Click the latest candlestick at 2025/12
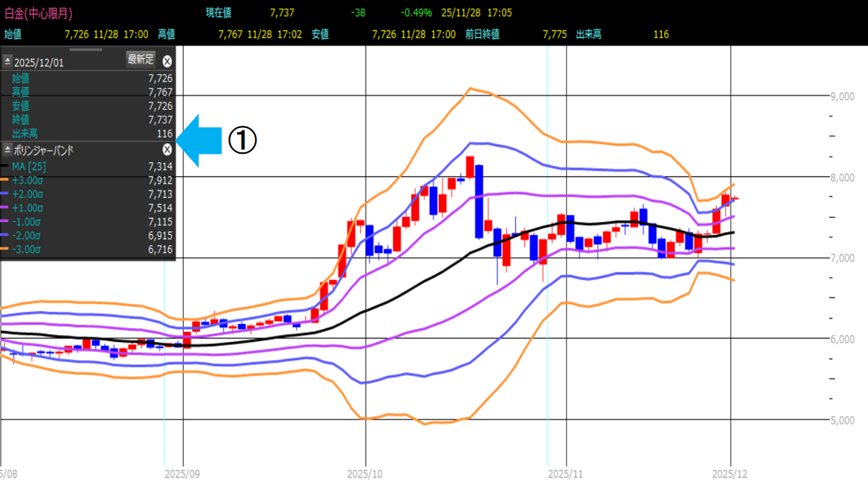The height and width of the screenshot is (490, 868). point(734,199)
